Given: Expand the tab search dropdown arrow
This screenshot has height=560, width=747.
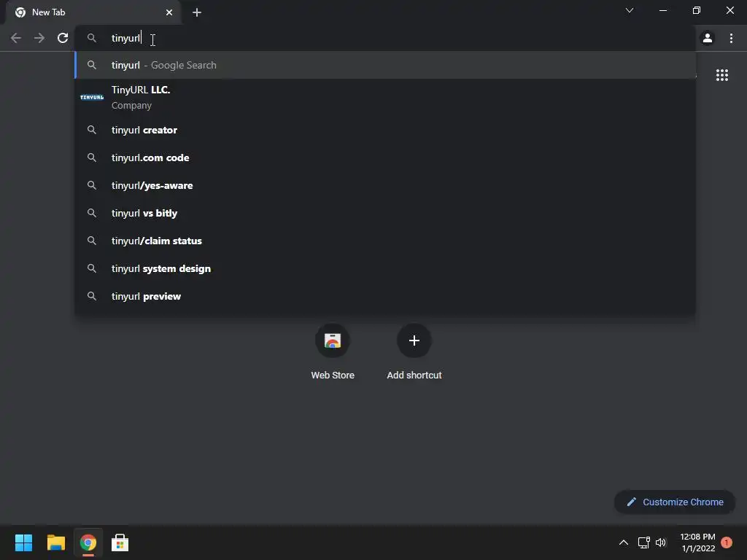Looking at the screenshot, I should 630,10.
